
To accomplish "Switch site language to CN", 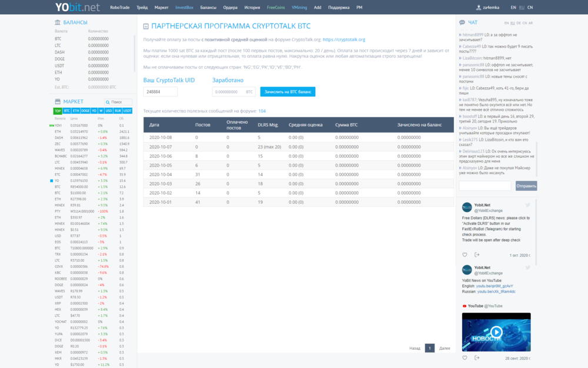I will pos(530,8).
